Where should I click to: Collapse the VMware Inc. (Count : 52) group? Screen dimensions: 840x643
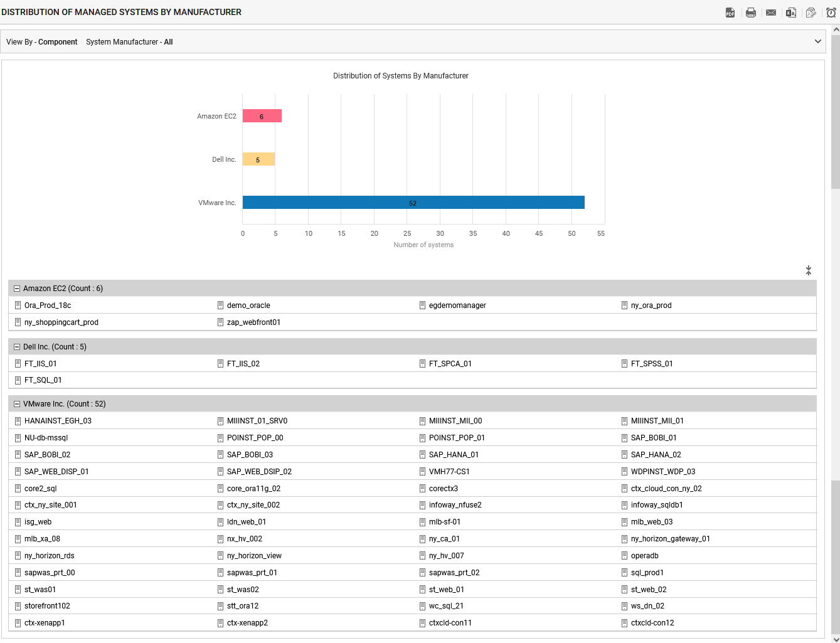click(17, 404)
